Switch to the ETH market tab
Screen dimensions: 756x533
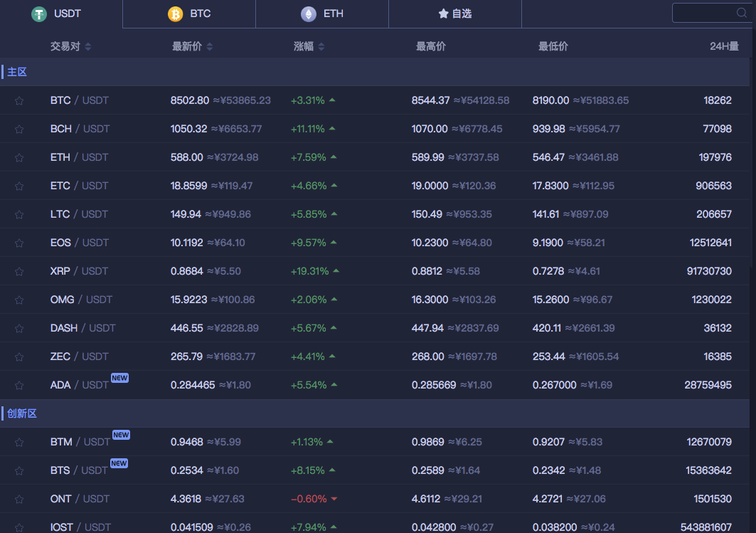pyautogui.click(x=322, y=14)
